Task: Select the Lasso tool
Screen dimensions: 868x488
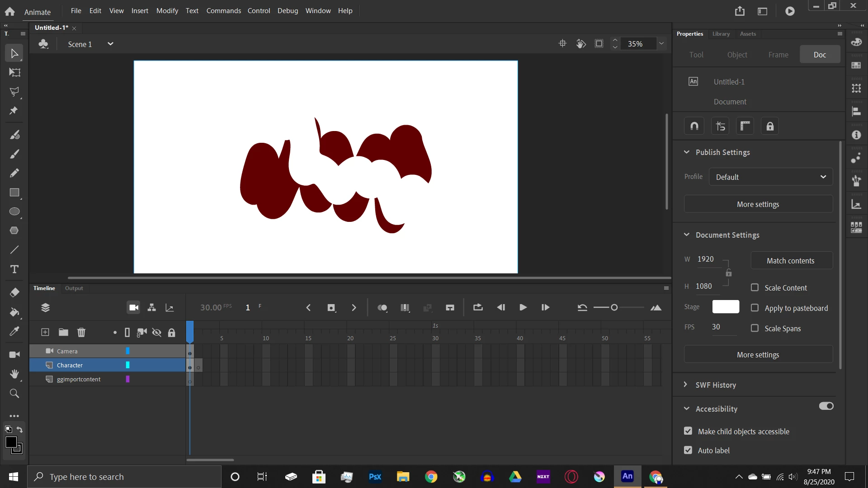Action: [14, 92]
